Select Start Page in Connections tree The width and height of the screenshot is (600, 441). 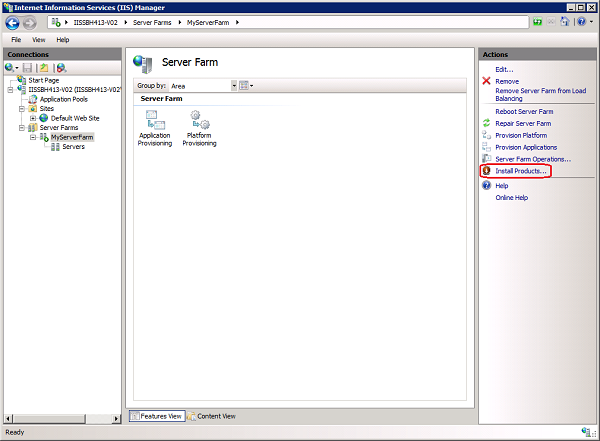[44, 80]
